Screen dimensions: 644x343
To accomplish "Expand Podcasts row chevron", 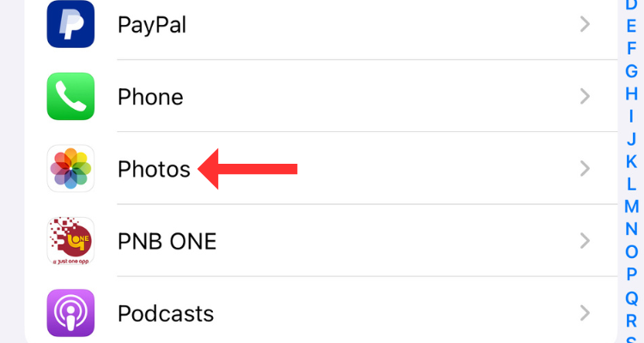I will (586, 312).
